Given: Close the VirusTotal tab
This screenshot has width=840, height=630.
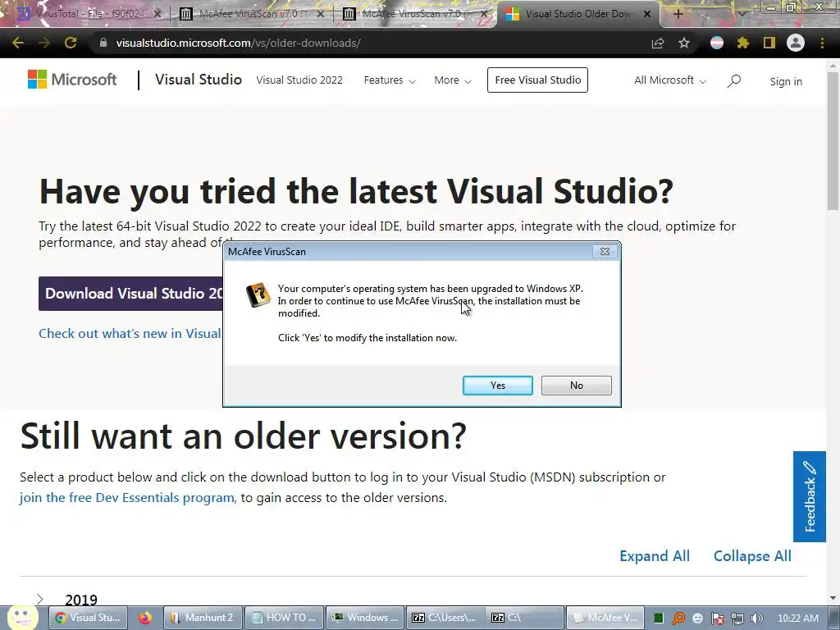Looking at the screenshot, I should (x=157, y=15).
